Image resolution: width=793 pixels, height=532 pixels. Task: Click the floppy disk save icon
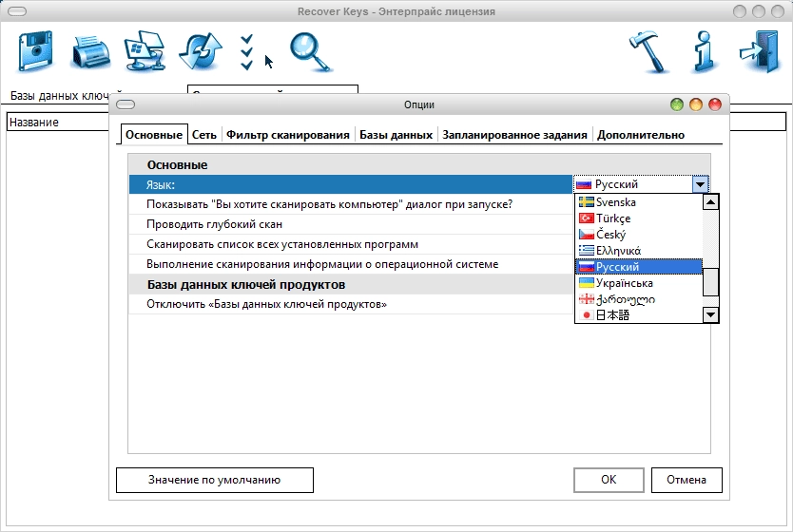[x=35, y=51]
